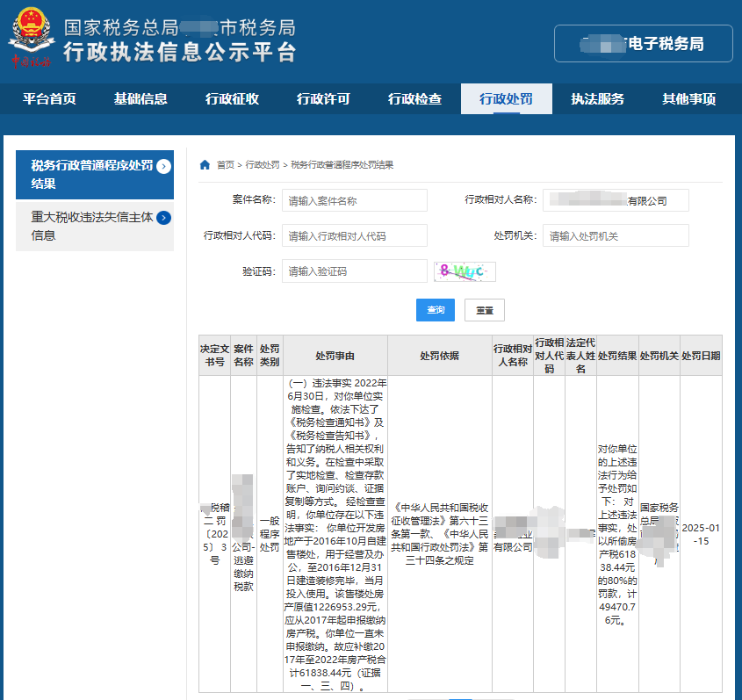The image size is (742, 700).
Task: Click into the 处罚机关 input field
Action: 615,235
